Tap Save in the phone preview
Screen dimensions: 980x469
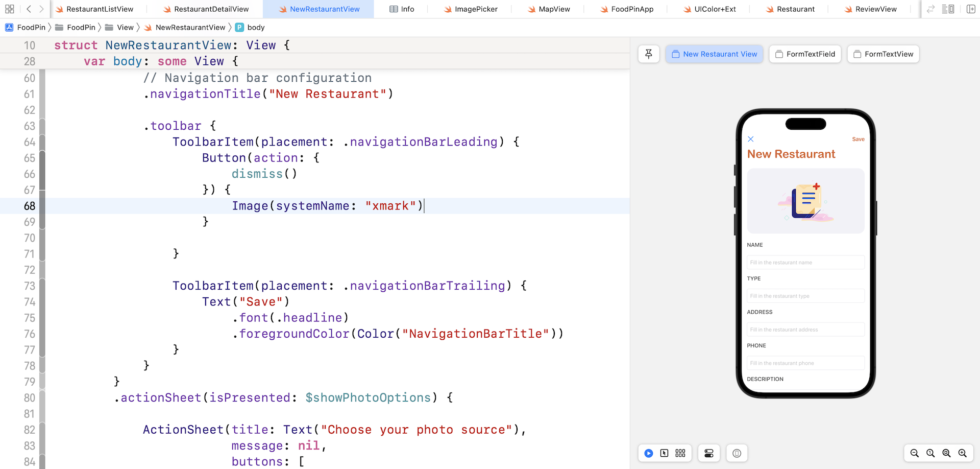[x=858, y=139]
